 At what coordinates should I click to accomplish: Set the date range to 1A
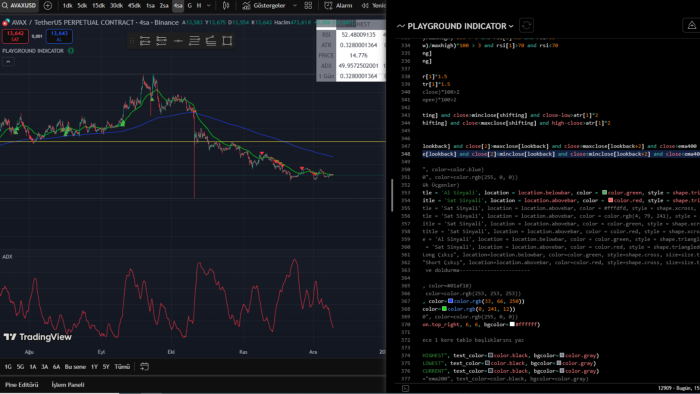click(33, 367)
